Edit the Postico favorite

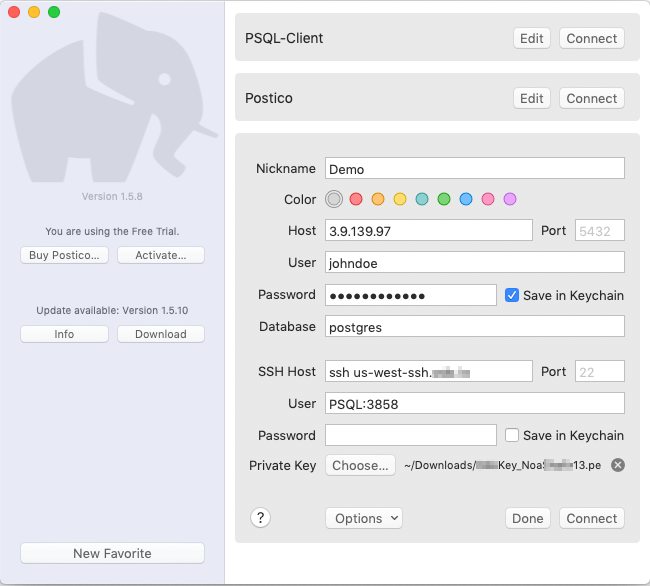point(531,98)
